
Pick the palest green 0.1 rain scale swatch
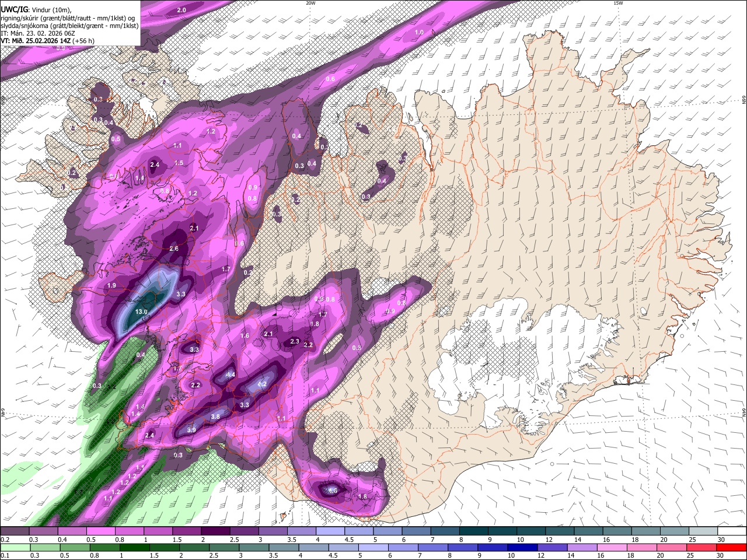click(15, 548)
